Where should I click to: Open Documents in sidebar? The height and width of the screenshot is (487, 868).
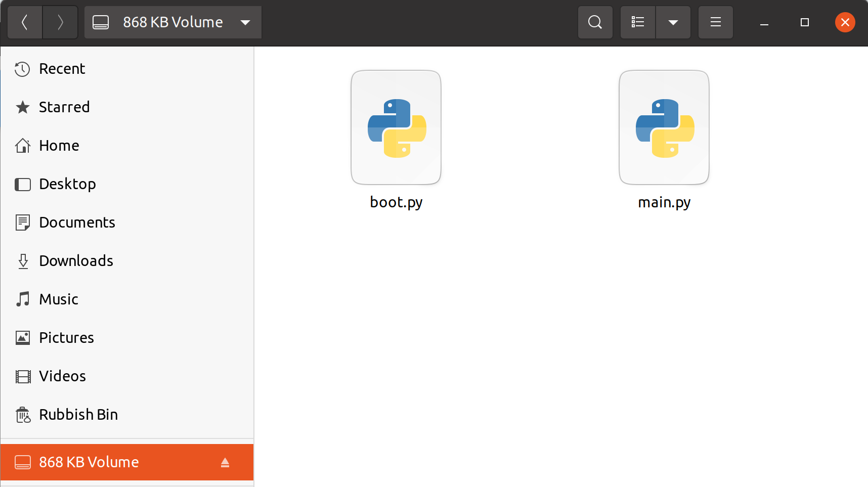[x=77, y=223]
